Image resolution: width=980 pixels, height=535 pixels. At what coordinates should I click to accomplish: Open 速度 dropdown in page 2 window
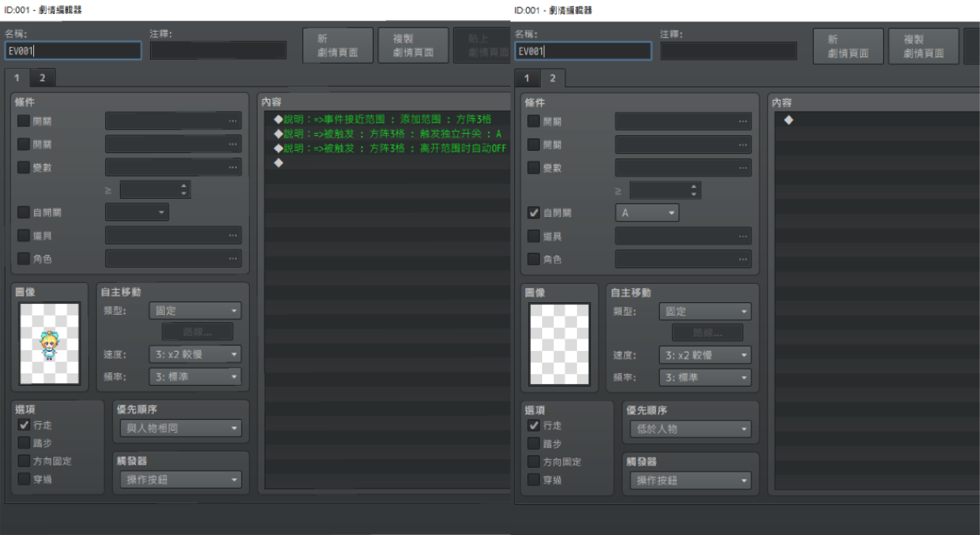(x=706, y=355)
